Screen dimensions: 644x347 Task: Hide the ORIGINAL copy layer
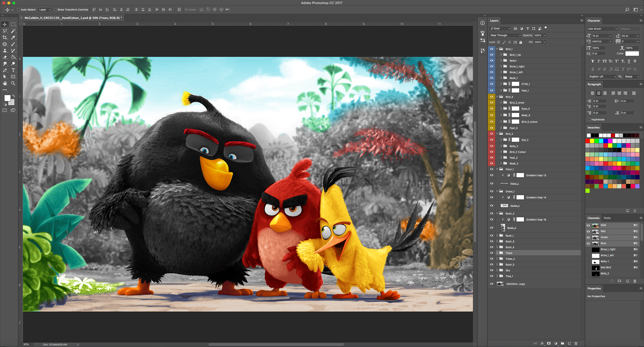tap(492, 284)
